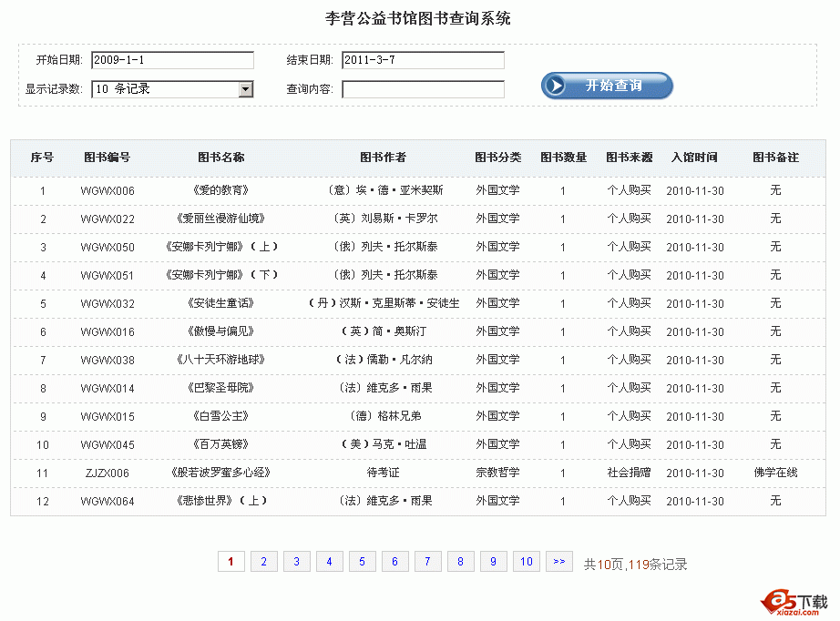Screen dimensions: 840x621
Task: Click the 结束日期 end date field
Action: [423, 60]
